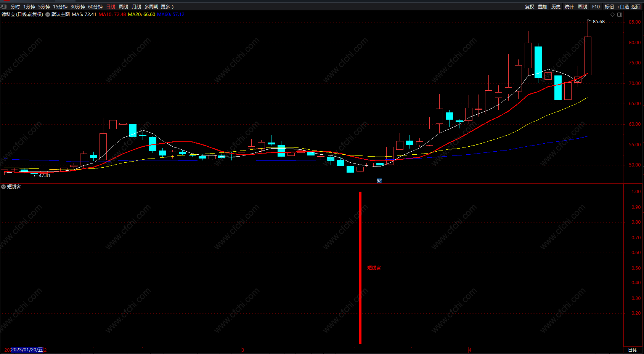Click the month 3 marker on time axis

click(x=243, y=350)
